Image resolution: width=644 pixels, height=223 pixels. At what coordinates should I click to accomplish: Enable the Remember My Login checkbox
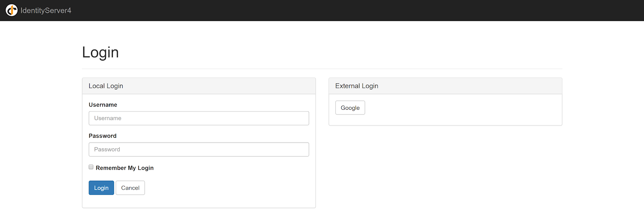pos(91,167)
